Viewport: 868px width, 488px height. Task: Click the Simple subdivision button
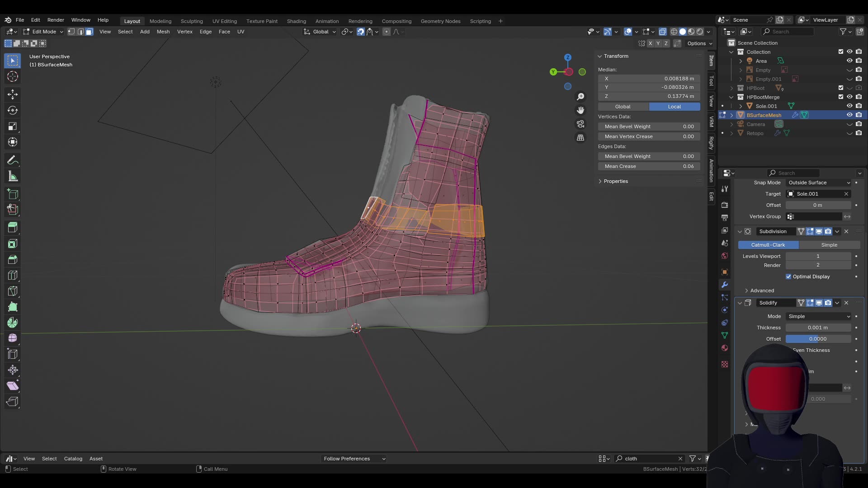click(x=830, y=244)
